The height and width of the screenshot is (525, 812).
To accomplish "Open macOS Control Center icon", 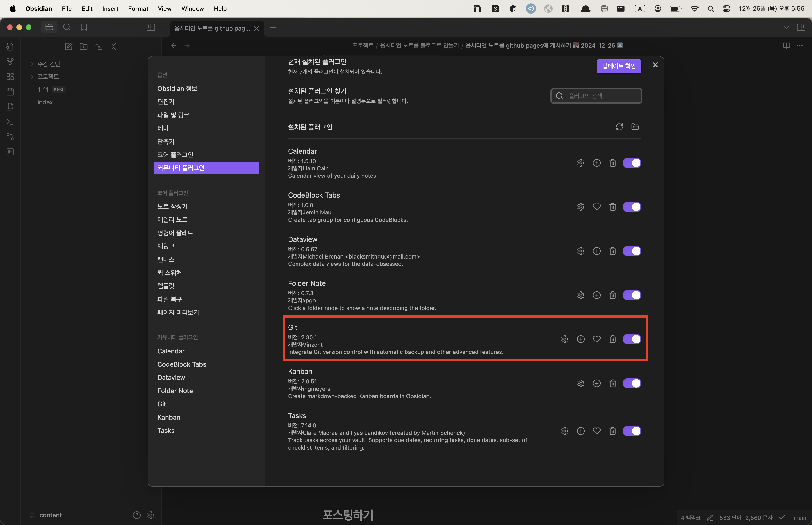I will point(726,9).
